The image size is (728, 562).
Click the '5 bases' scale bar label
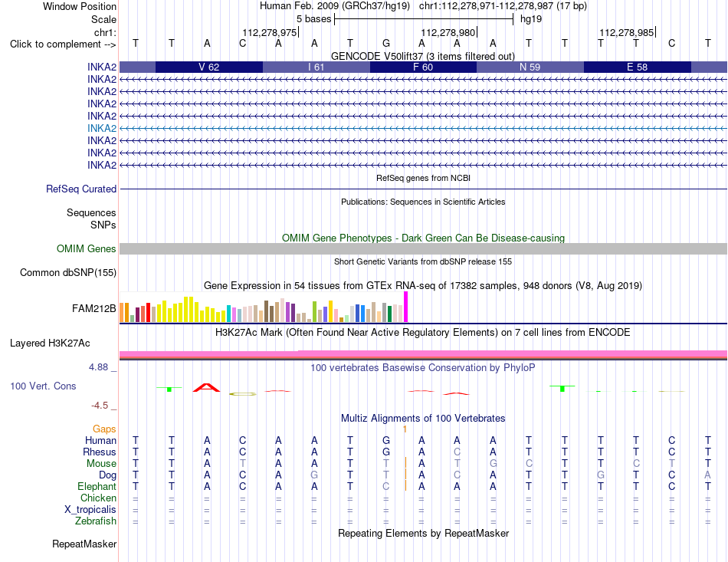tap(314, 19)
